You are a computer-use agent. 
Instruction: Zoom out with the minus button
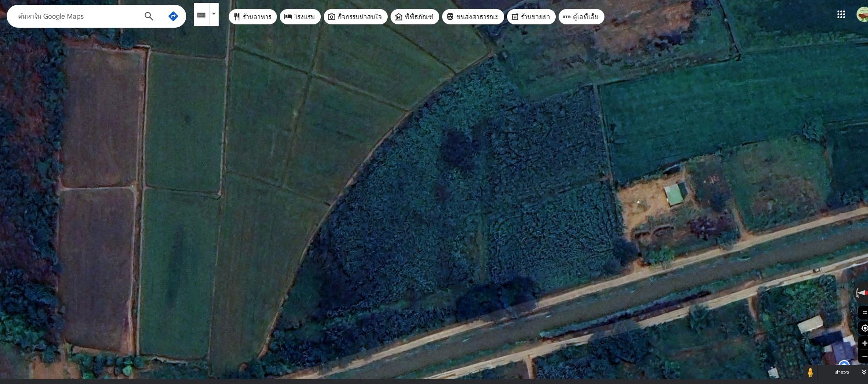tap(864, 356)
